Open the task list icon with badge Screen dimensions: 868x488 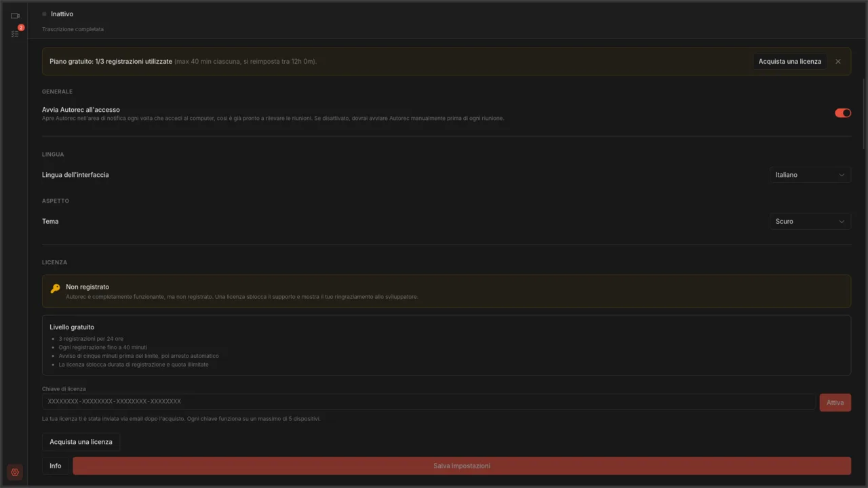click(x=15, y=33)
